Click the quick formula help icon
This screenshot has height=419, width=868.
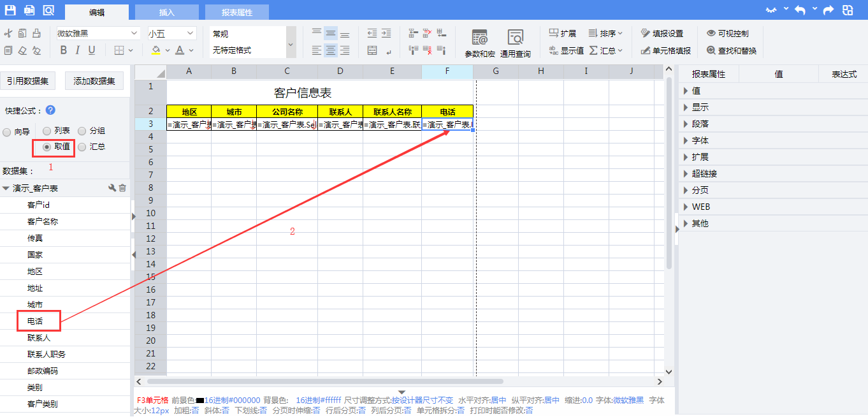(51, 110)
